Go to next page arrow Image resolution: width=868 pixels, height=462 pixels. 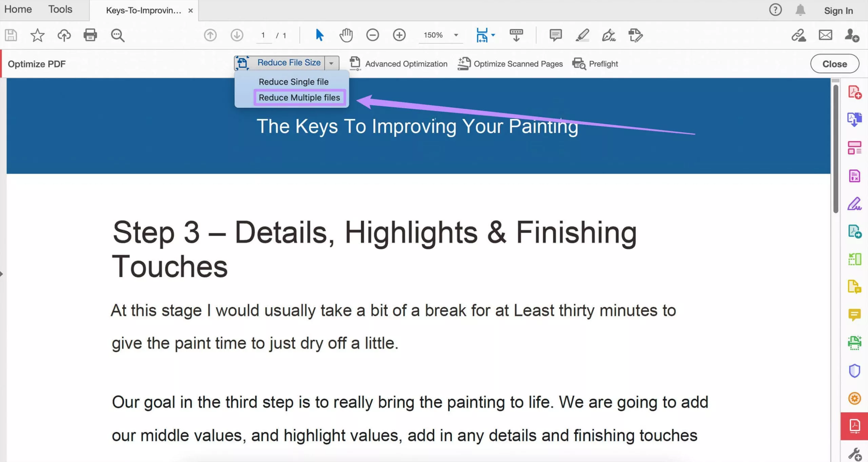[x=237, y=35]
